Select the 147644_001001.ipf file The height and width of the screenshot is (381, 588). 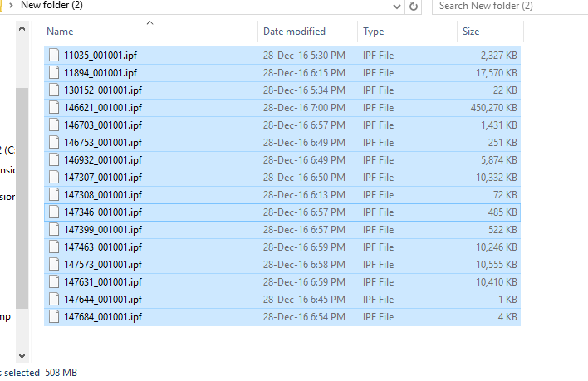pyautogui.click(x=103, y=299)
